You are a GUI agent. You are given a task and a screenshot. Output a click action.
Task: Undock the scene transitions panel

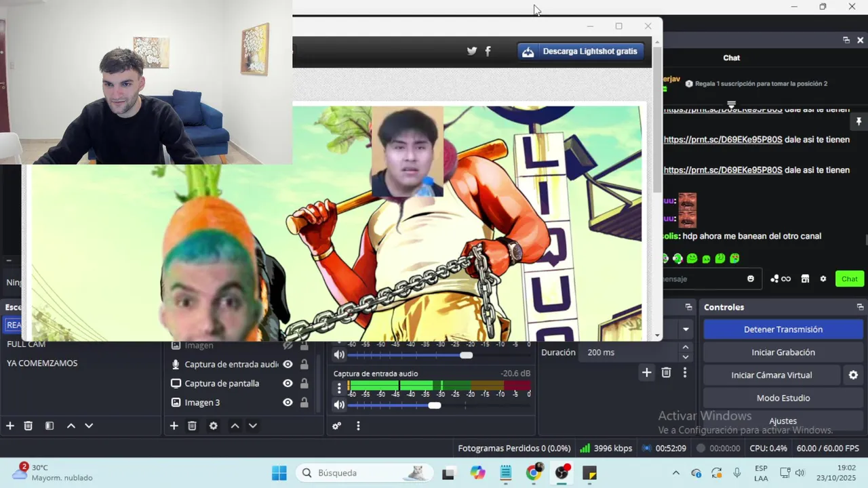689,307
